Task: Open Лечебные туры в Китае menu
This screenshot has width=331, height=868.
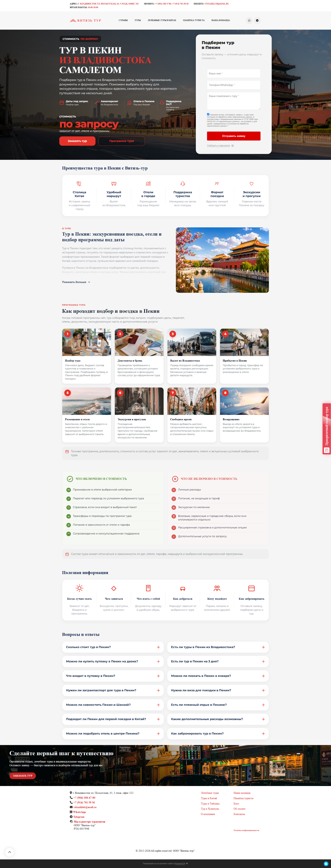Action: tap(162, 21)
